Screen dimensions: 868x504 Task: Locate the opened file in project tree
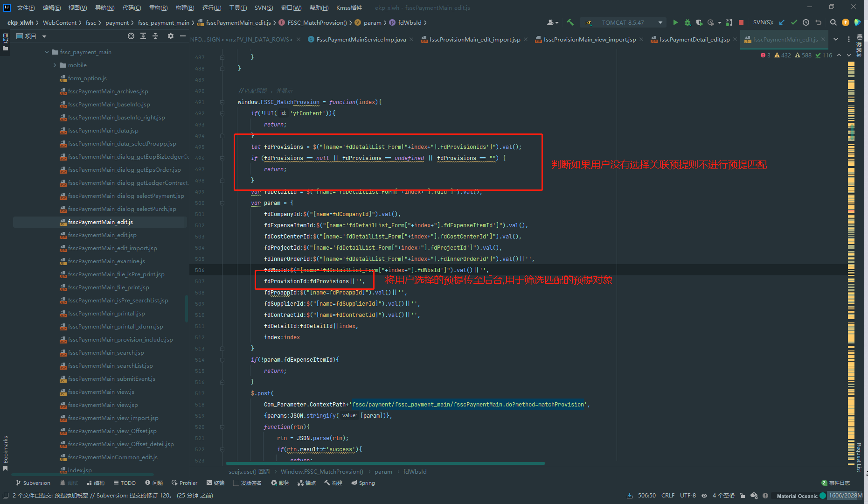point(131,36)
